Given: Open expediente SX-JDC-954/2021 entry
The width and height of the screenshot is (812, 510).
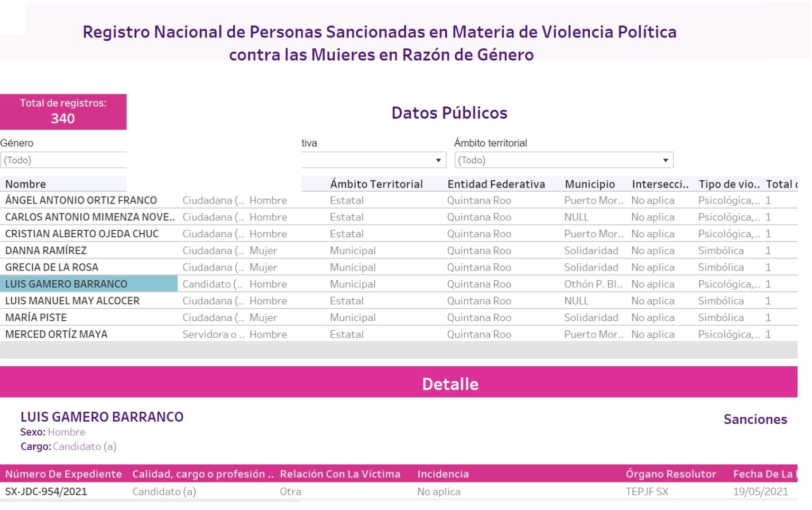Looking at the screenshot, I should coord(46,492).
